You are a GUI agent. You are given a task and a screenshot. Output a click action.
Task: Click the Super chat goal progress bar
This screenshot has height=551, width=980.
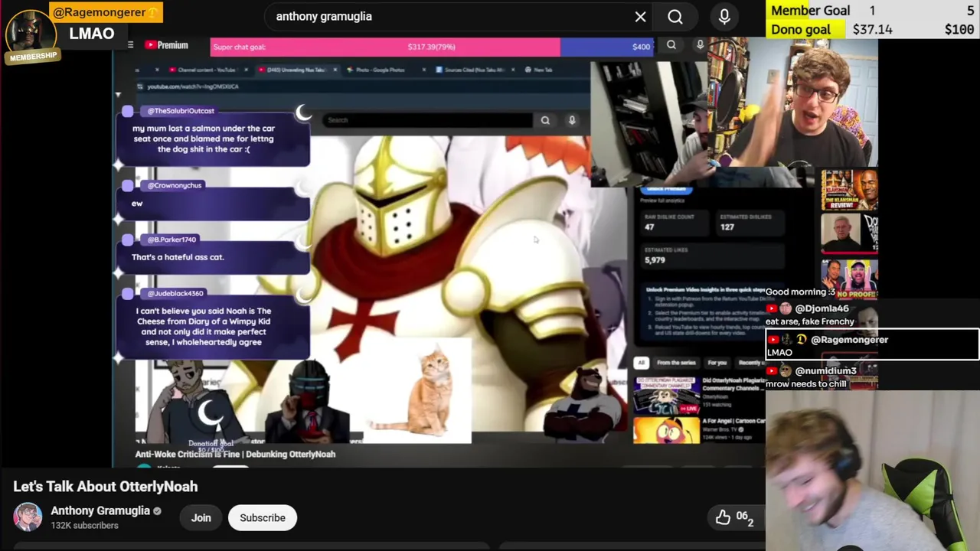[432, 47]
